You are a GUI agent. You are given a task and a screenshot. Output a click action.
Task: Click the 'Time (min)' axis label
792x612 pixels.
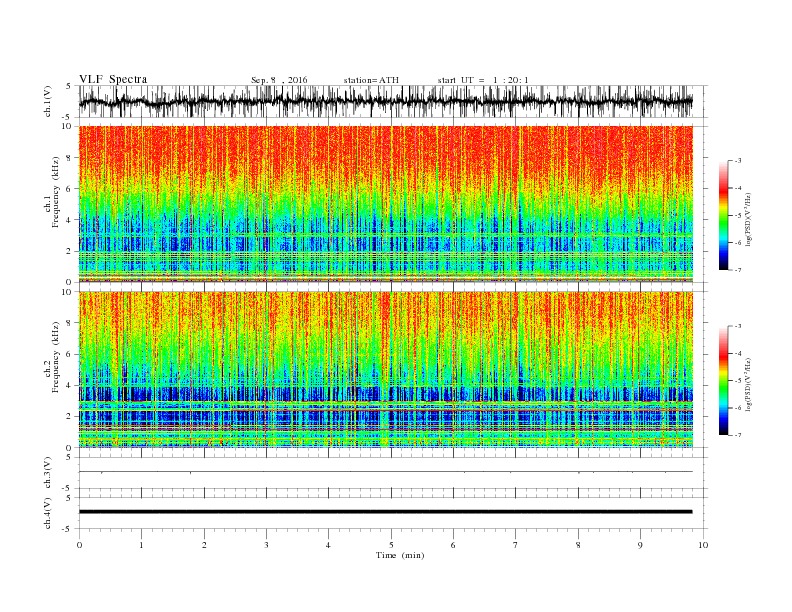[400, 555]
